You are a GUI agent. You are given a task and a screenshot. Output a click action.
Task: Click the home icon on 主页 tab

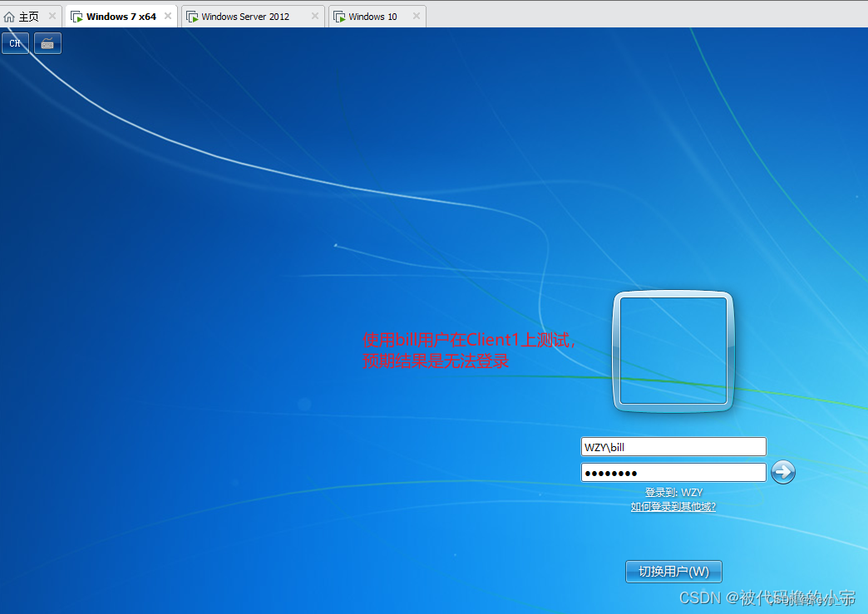click(9, 17)
